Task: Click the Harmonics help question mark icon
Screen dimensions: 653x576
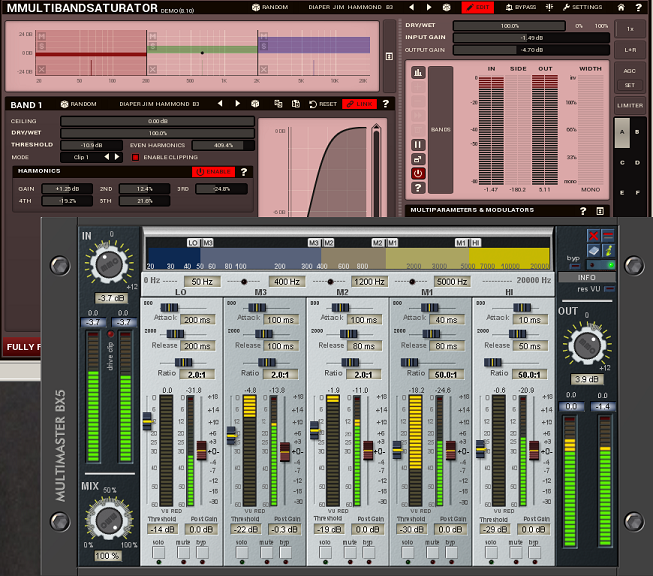Action: pos(243,172)
